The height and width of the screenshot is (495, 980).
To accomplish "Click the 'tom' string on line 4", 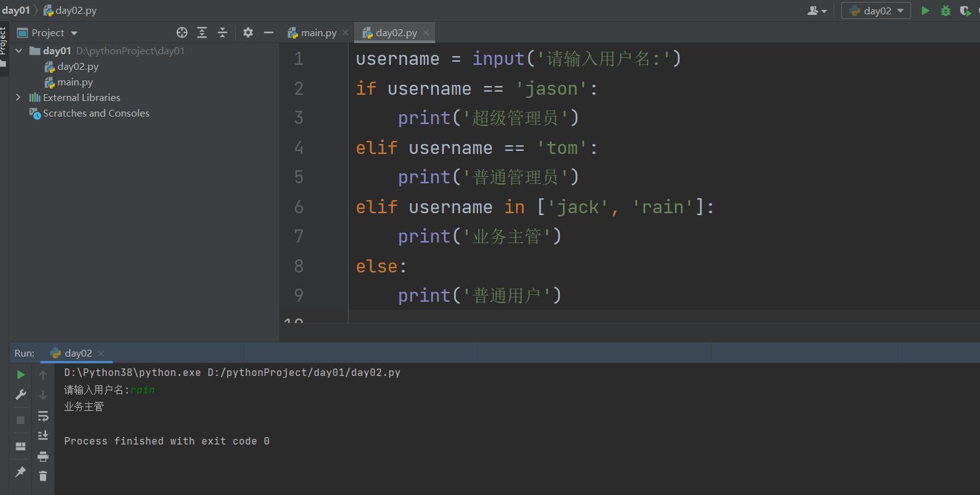I will (x=562, y=148).
